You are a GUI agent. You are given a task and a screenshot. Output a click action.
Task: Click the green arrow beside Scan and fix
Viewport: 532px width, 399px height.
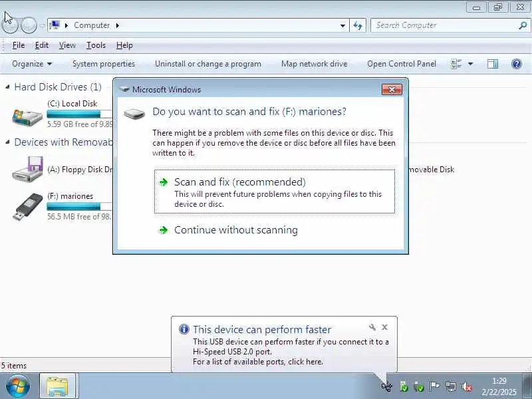click(x=164, y=182)
